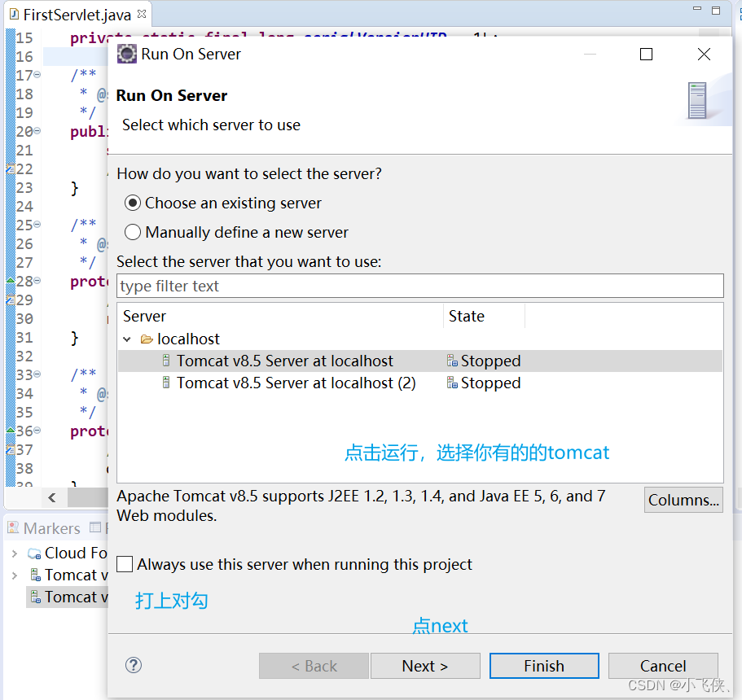
Task: Click the State column header
Action: (484, 316)
